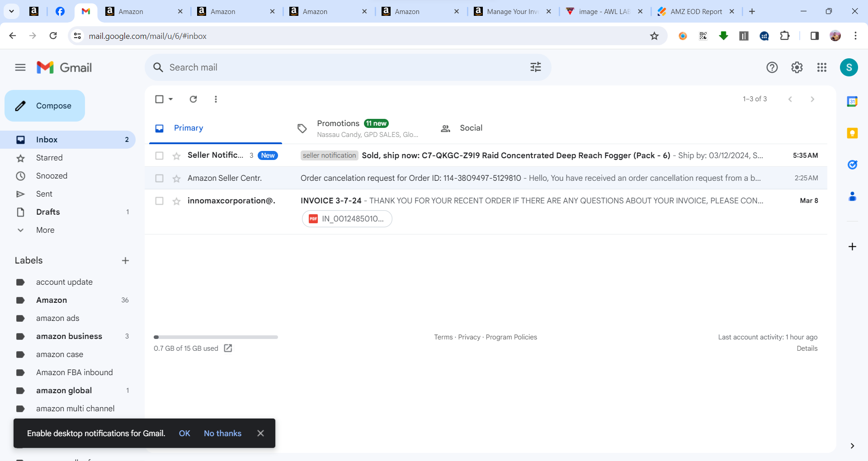Image resolution: width=868 pixels, height=461 pixels.
Task: Open the IN_0012485010 PDF attachment chip
Action: click(347, 219)
